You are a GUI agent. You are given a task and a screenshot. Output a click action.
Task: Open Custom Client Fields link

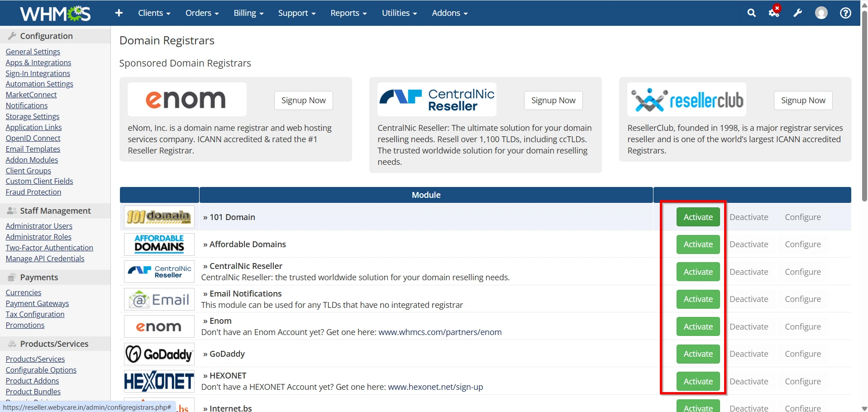[39, 181]
